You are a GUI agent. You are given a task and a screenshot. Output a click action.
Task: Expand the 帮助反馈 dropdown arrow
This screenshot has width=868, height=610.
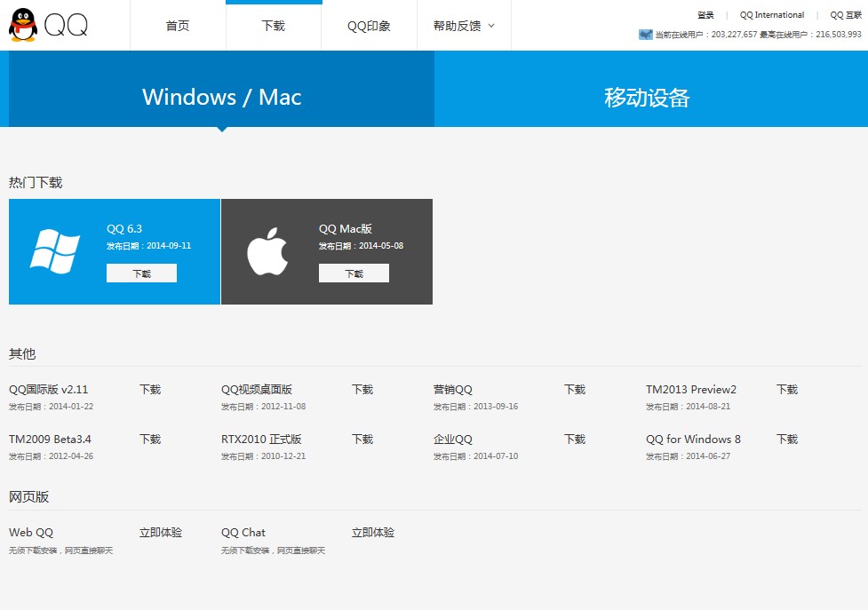491,26
